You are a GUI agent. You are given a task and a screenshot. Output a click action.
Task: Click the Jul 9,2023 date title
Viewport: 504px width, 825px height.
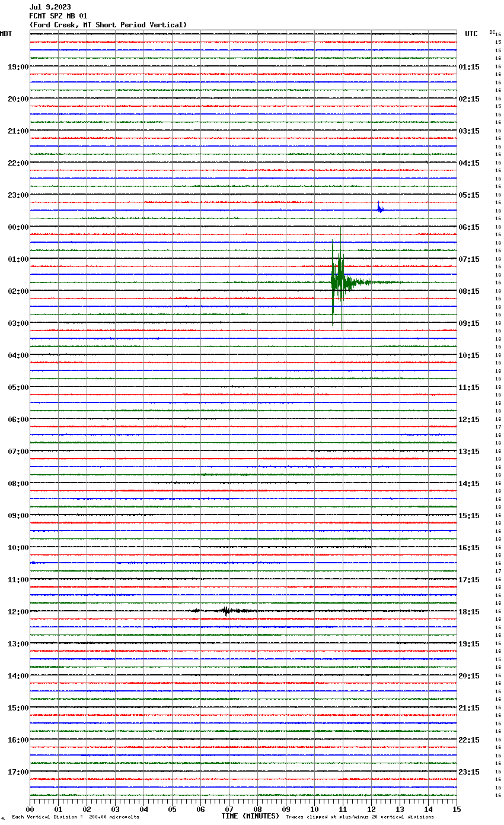(50, 7)
